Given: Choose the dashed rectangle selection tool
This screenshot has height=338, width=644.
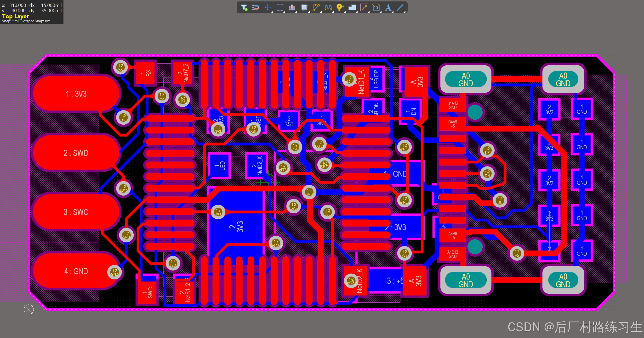Looking at the screenshot, I should click(x=280, y=7).
